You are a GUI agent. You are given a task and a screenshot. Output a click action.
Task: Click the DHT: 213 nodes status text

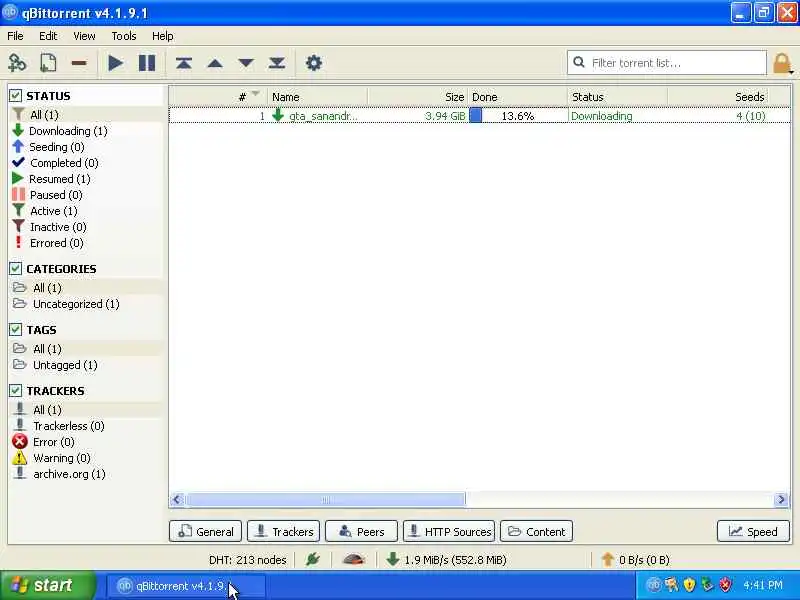(x=247, y=560)
